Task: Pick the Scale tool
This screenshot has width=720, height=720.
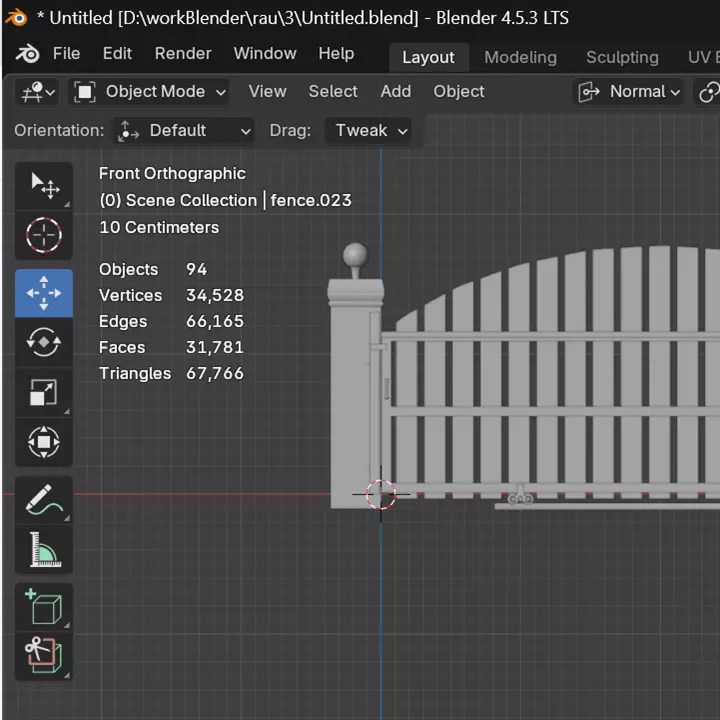Action: click(44, 392)
